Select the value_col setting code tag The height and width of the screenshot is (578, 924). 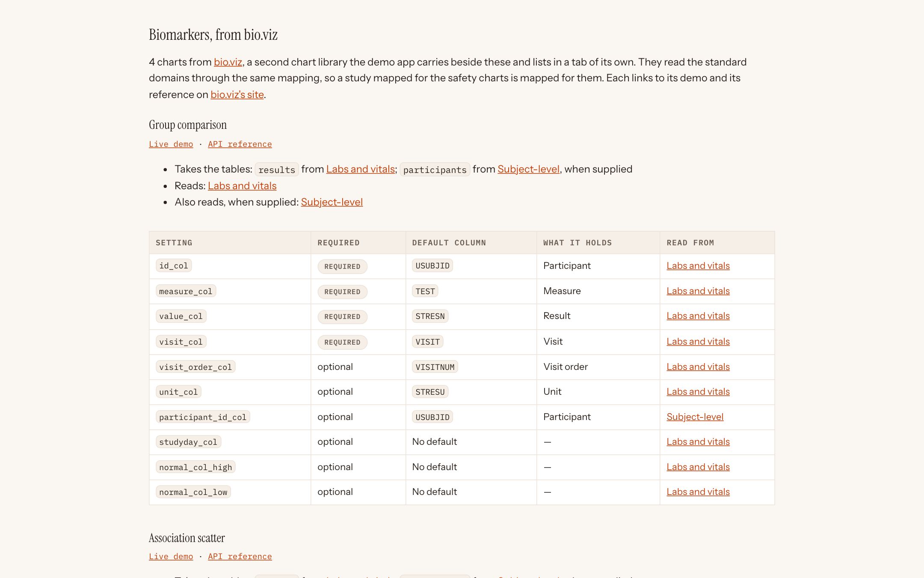coord(181,316)
